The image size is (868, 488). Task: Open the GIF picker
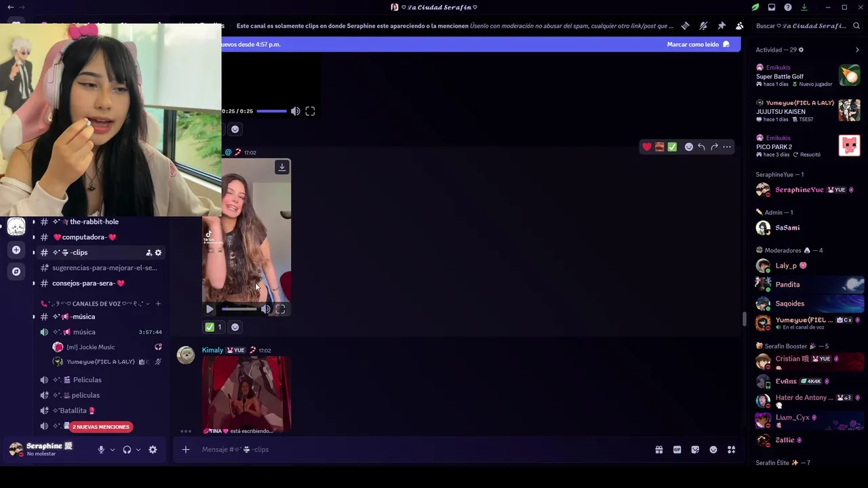pyautogui.click(x=677, y=449)
